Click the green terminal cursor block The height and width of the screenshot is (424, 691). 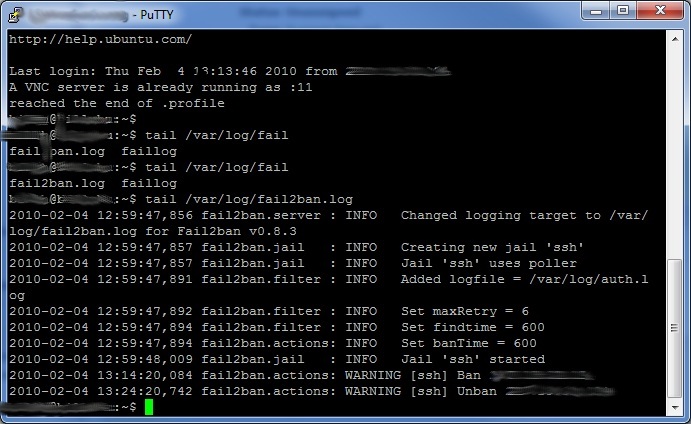149,407
